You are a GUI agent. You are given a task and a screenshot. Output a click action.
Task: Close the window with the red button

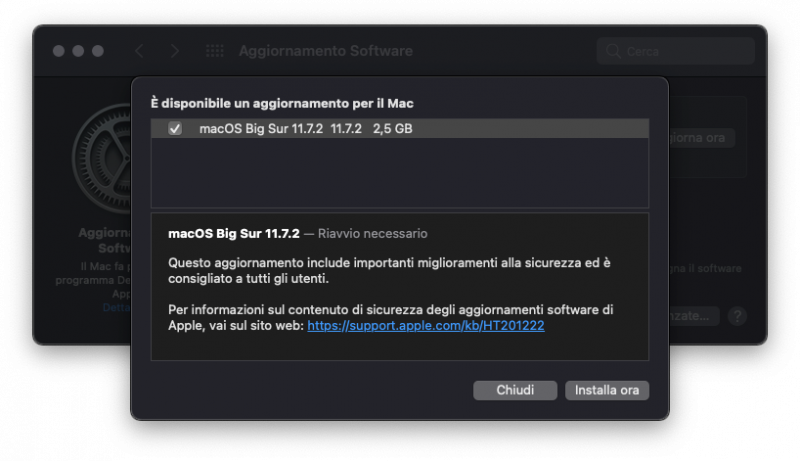(59, 51)
